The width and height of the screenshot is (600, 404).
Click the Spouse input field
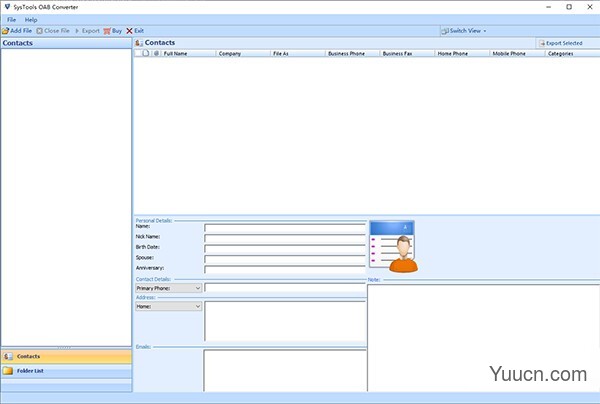[285, 259]
